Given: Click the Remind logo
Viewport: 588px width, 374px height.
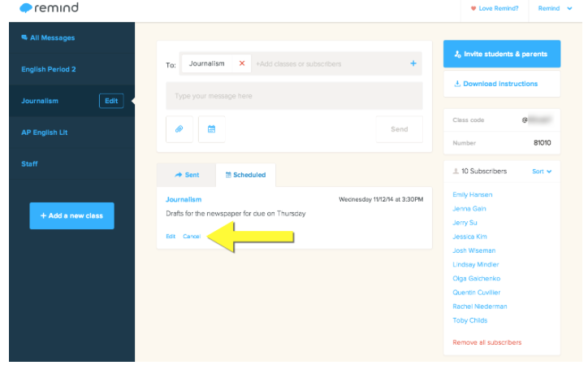Looking at the screenshot, I should click(49, 7).
